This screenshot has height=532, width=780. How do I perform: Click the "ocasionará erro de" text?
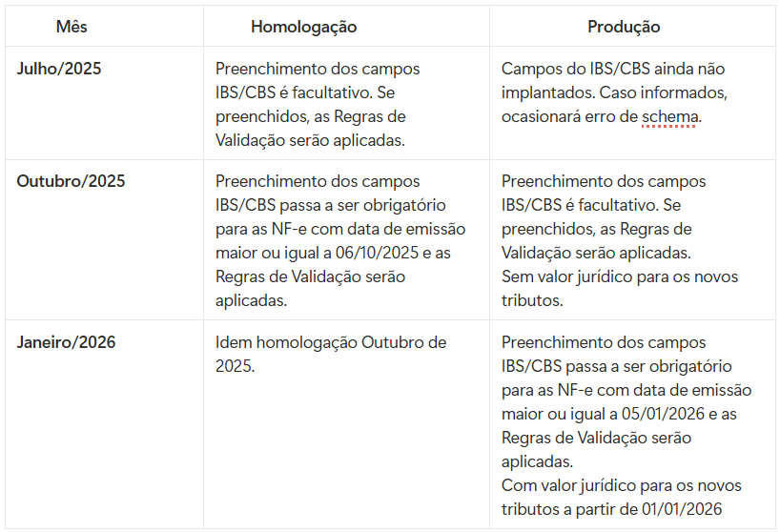click(569, 116)
